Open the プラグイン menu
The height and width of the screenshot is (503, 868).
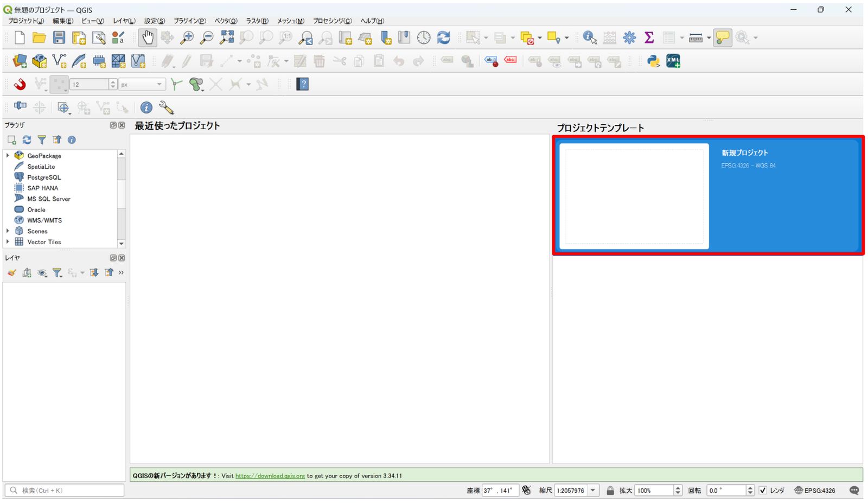pyautogui.click(x=190, y=21)
